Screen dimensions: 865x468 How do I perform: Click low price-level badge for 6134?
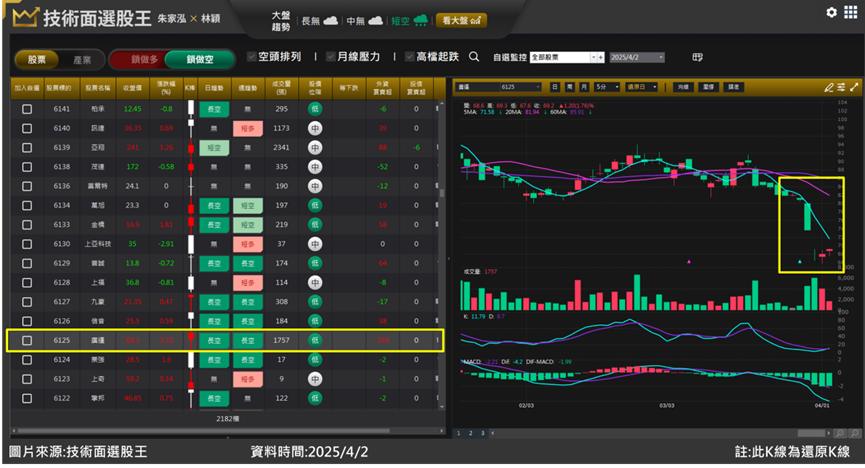click(315, 205)
